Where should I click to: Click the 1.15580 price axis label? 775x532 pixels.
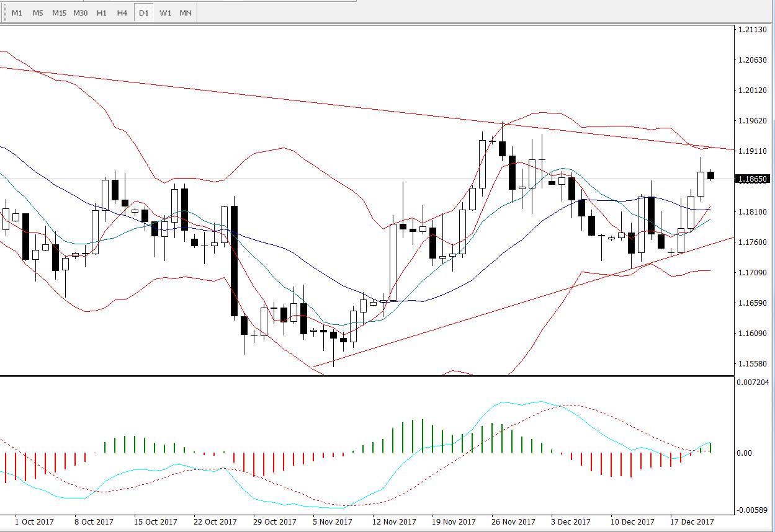tap(753, 364)
